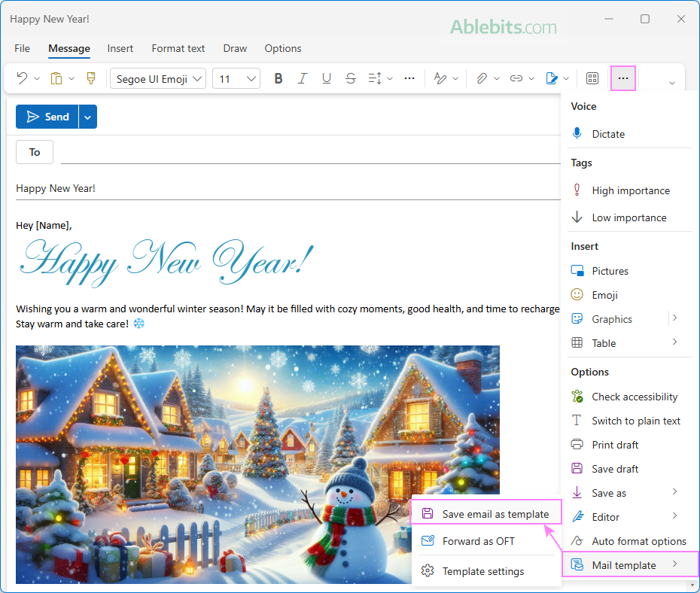Click the Attach file paperclip icon
The width and height of the screenshot is (700, 593).
coord(482,78)
